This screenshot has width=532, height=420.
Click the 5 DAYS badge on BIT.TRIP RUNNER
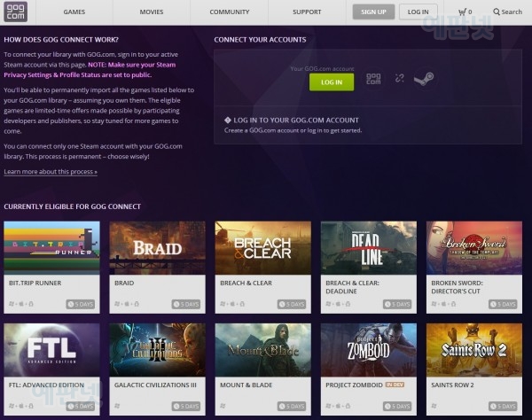pyautogui.click(x=81, y=304)
